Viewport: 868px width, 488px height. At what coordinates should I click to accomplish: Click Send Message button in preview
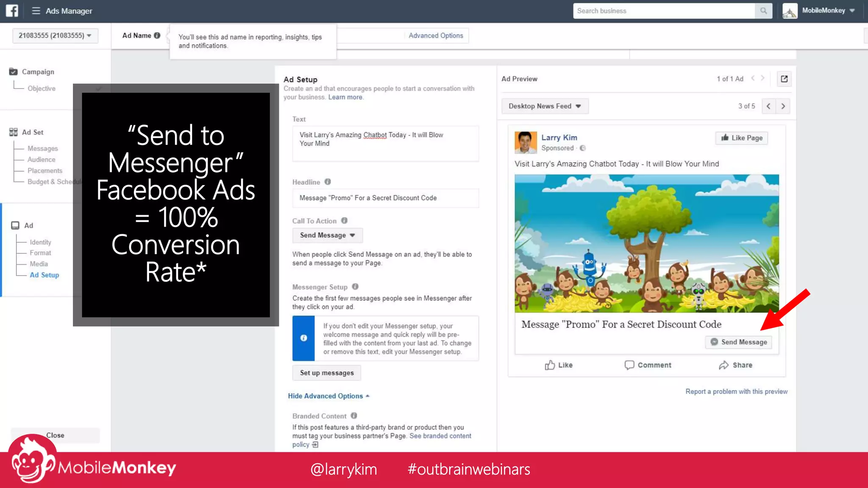tap(739, 342)
